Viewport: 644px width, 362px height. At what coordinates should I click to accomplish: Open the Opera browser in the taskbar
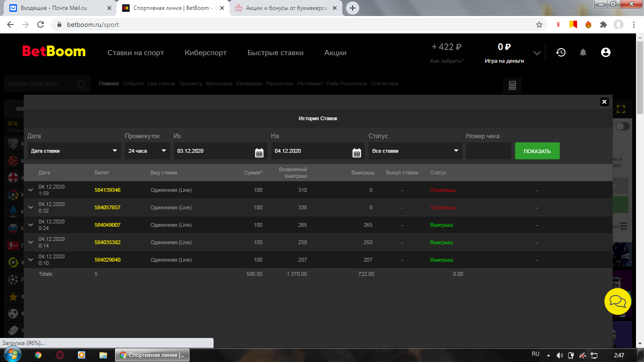[x=60, y=355]
